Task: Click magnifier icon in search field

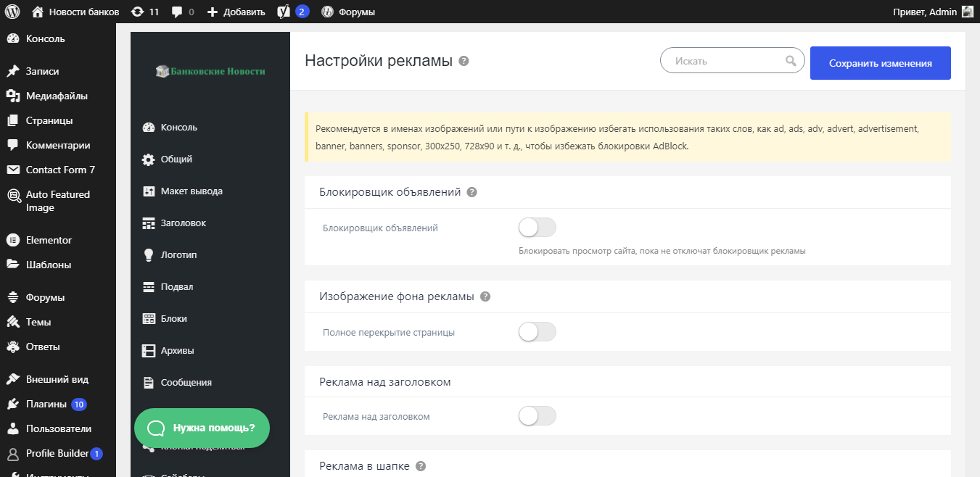Action: (x=791, y=61)
